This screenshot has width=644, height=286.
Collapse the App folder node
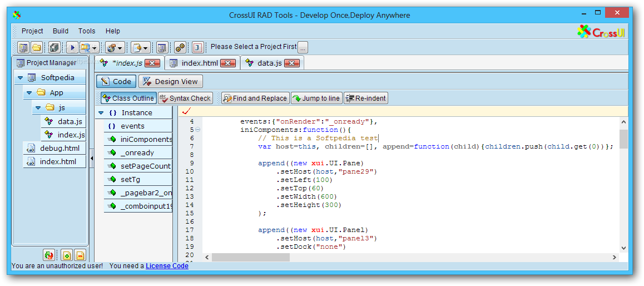click(x=29, y=93)
